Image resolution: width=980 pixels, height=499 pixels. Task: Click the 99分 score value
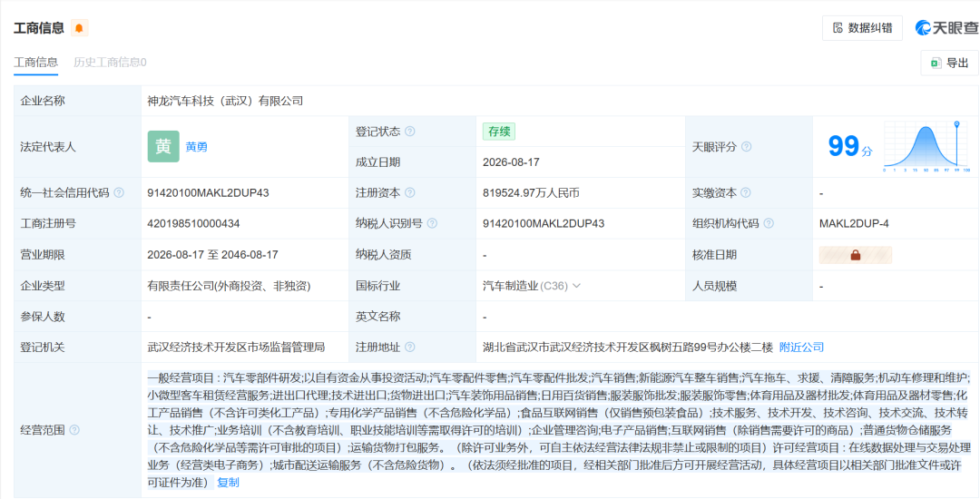tap(850, 147)
